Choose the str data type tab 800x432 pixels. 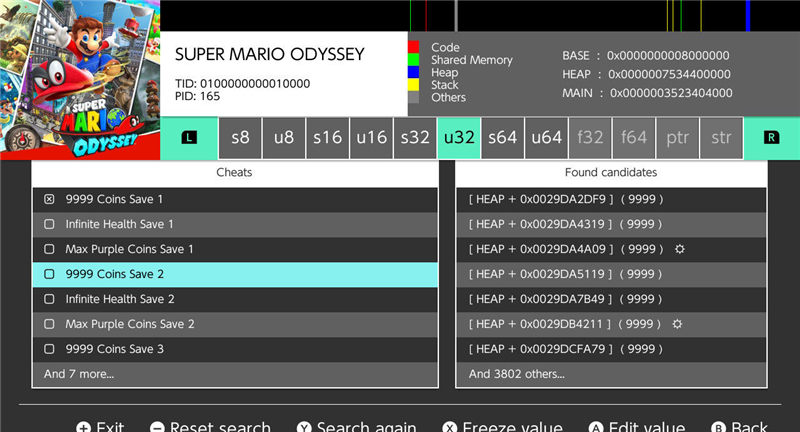pos(721,138)
